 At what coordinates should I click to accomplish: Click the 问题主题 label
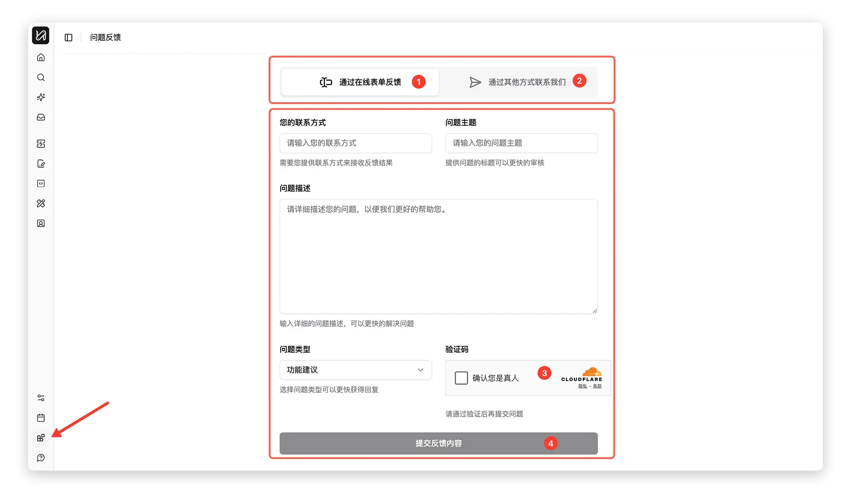(x=461, y=123)
